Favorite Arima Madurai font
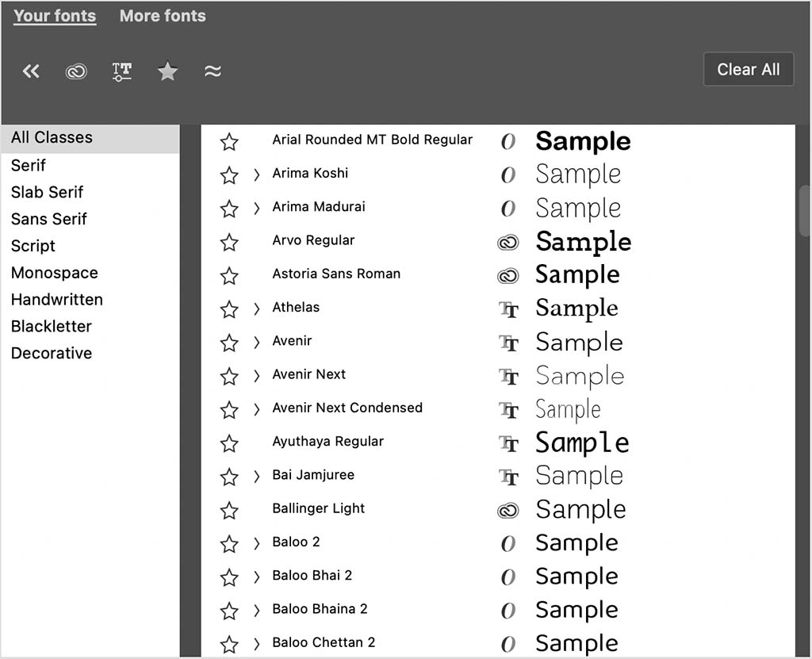The image size is (812, 659). tap(229, 209)
